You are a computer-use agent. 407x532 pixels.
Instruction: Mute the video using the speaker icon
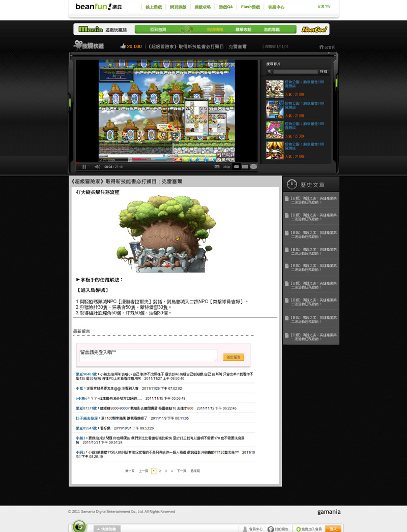tap(97, 167)
